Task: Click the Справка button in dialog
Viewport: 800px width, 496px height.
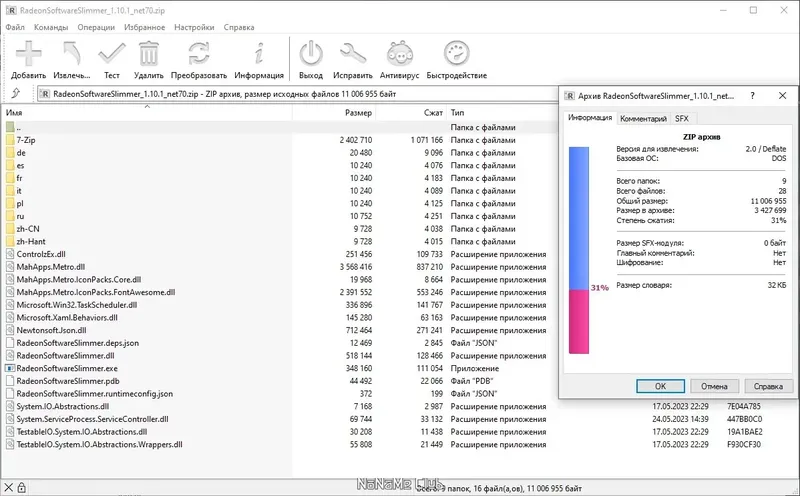Action: (x=768, y=386)
